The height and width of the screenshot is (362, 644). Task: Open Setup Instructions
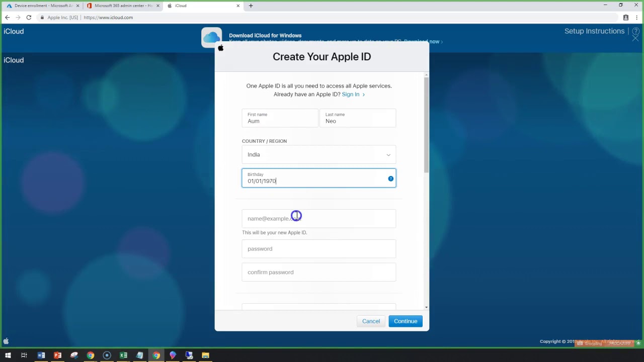[x=594, y=31]
